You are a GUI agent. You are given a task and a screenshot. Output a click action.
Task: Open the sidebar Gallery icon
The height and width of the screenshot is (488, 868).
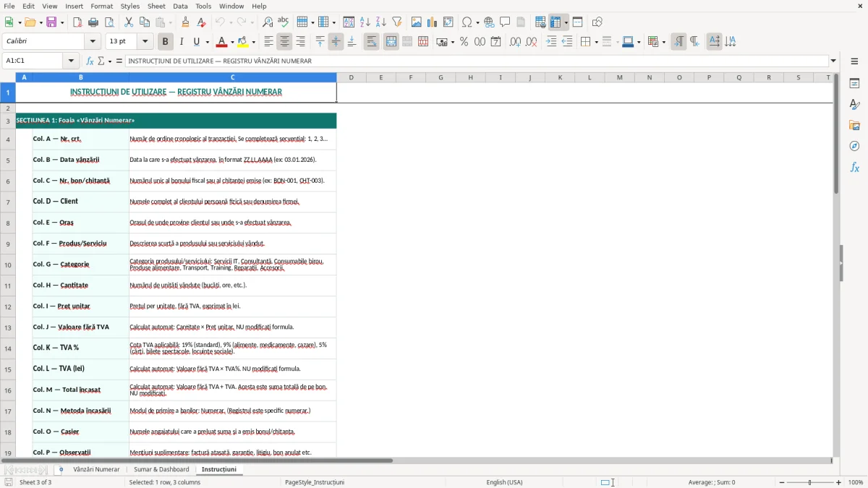tap(854, 125)
